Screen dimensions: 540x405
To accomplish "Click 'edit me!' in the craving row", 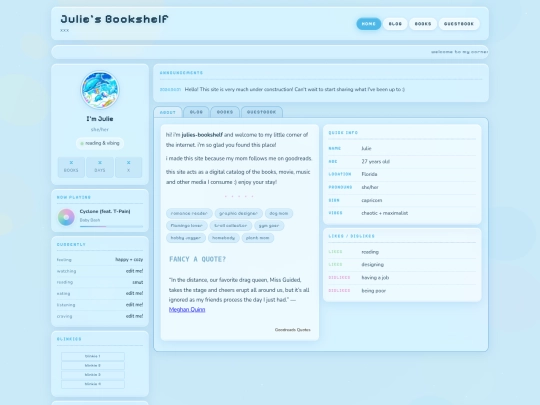I will tap(134, 316).
